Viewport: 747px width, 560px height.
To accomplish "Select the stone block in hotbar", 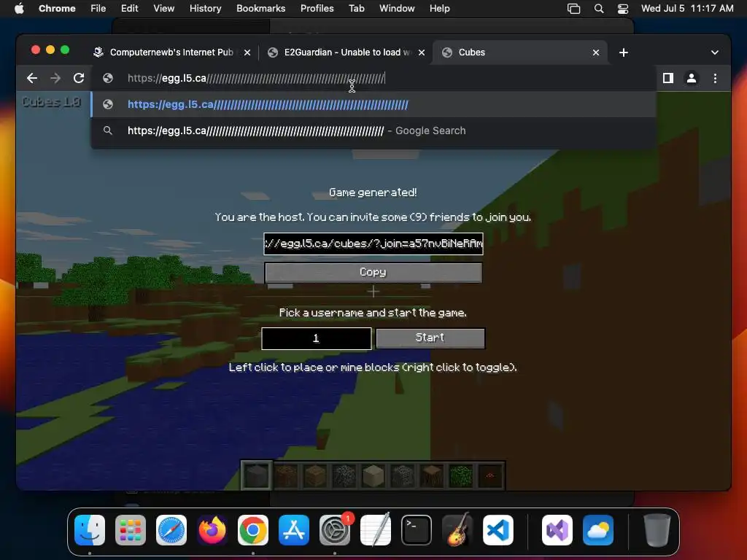I will pyautogui.click(x=257, y=475).
